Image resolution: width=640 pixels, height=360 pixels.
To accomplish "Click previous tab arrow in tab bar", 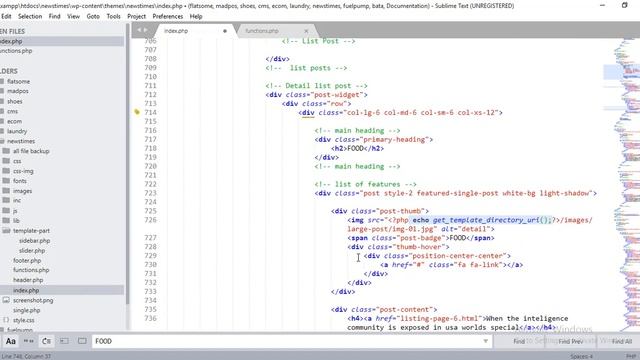I will tap(139, 30).
